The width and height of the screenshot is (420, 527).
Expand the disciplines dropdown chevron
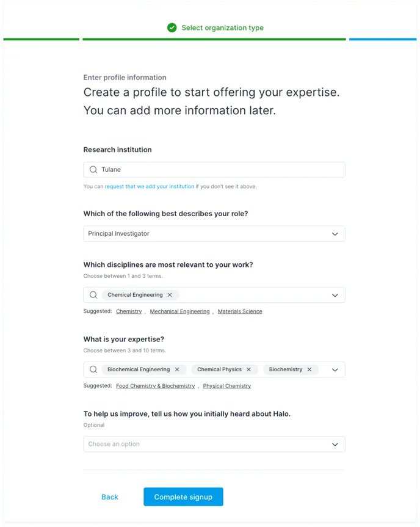point(335,295)
